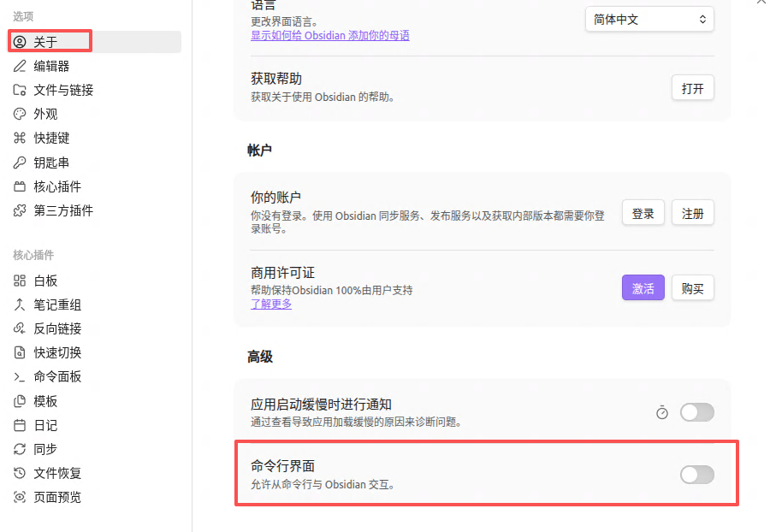This screenshot has width=770, height=532.
Task: Toggle 应用启动缓慢时进行通知 switch
Action: pos(696,412)
